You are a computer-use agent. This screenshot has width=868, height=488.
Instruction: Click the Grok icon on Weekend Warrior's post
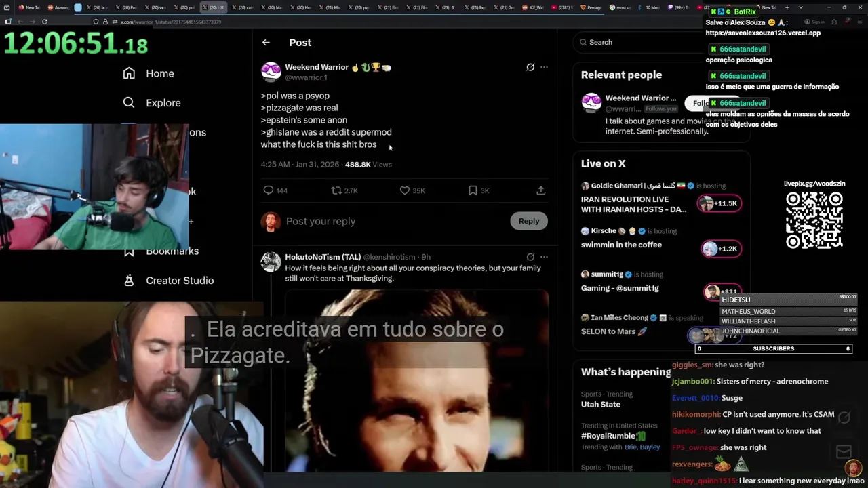point(530,67)
